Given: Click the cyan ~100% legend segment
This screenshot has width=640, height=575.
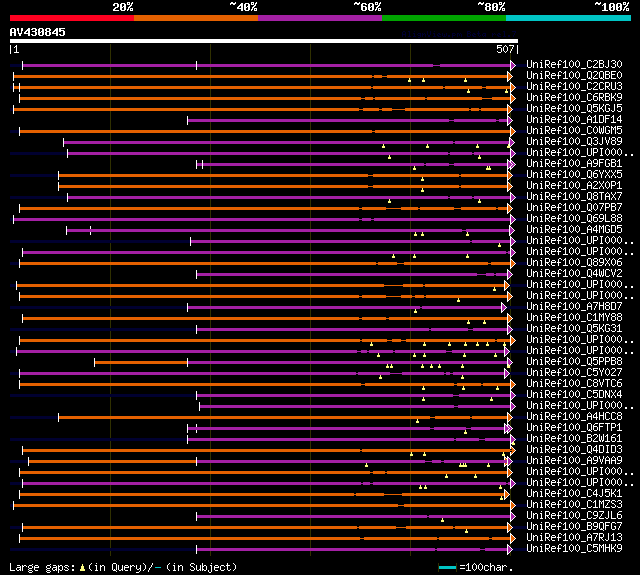Looking at the screenshot, I should pos(569,18).
